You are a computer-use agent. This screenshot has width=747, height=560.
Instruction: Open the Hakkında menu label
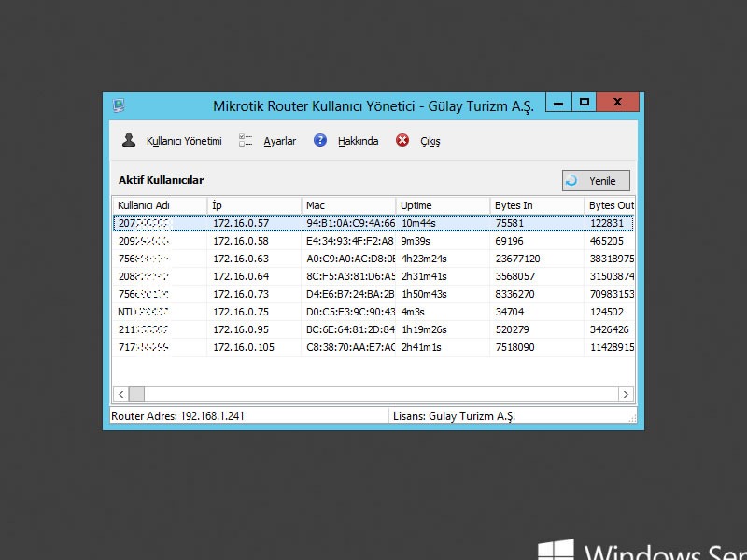(358, 142)
